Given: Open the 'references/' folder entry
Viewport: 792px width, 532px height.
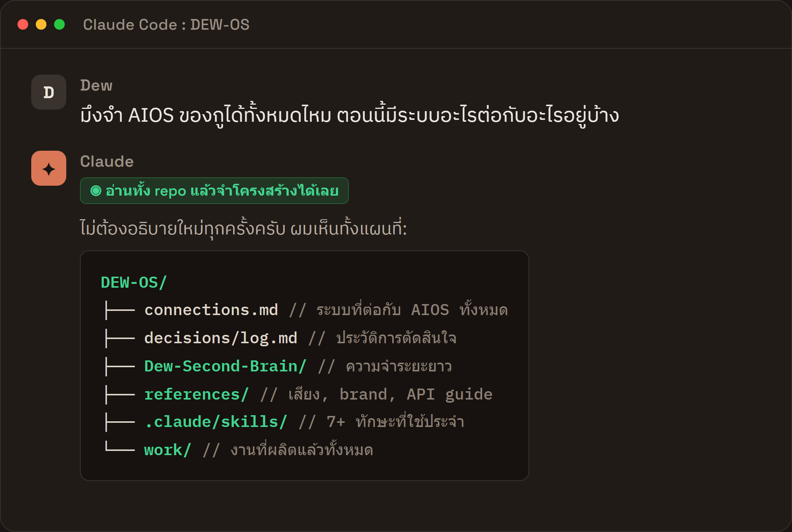Looking at the screenshot, I should (x=196, y=394).
